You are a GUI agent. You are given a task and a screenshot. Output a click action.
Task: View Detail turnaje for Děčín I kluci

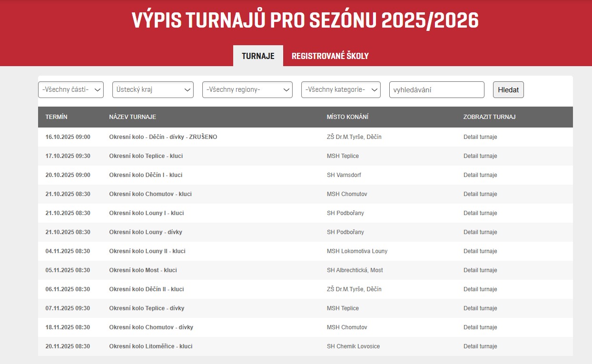click(480, 175)
